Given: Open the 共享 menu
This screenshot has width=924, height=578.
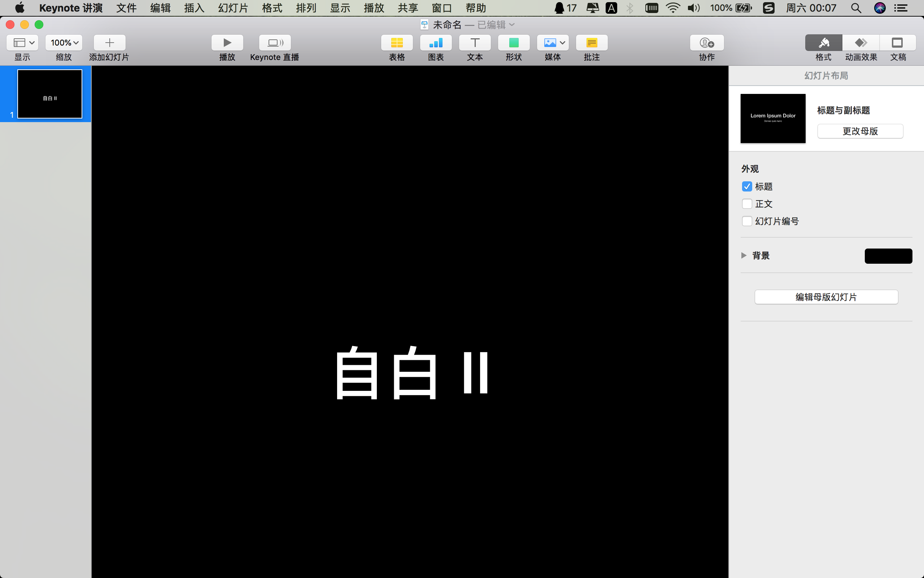Looking at the screenshot, I should [x=408, y=8].
